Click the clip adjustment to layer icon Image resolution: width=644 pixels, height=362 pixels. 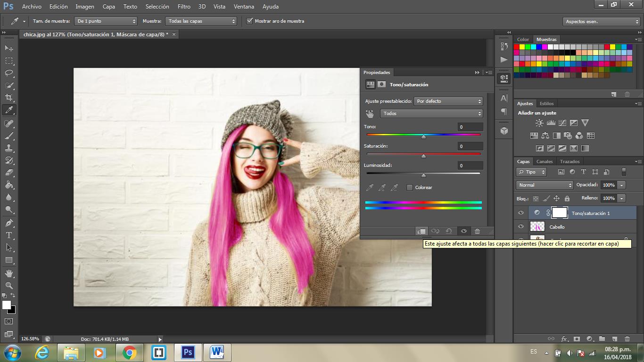(x=421, y=231)
